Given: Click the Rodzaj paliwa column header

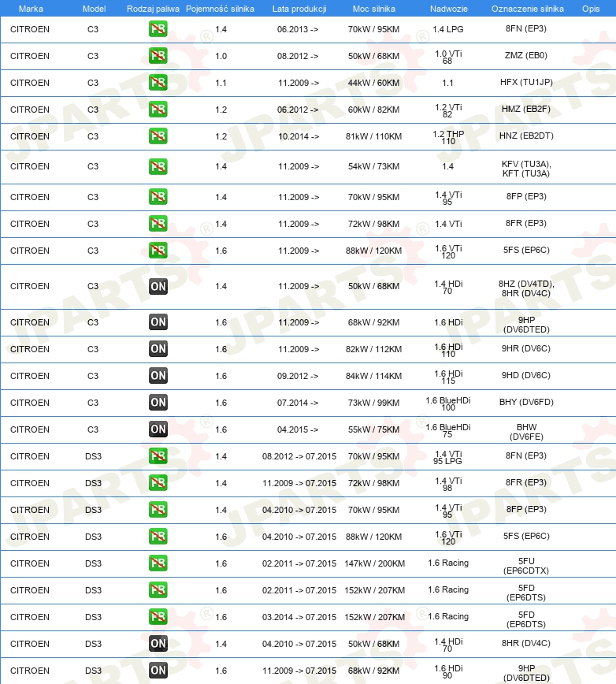Looking at the screenshot, I should click(153, 9).
